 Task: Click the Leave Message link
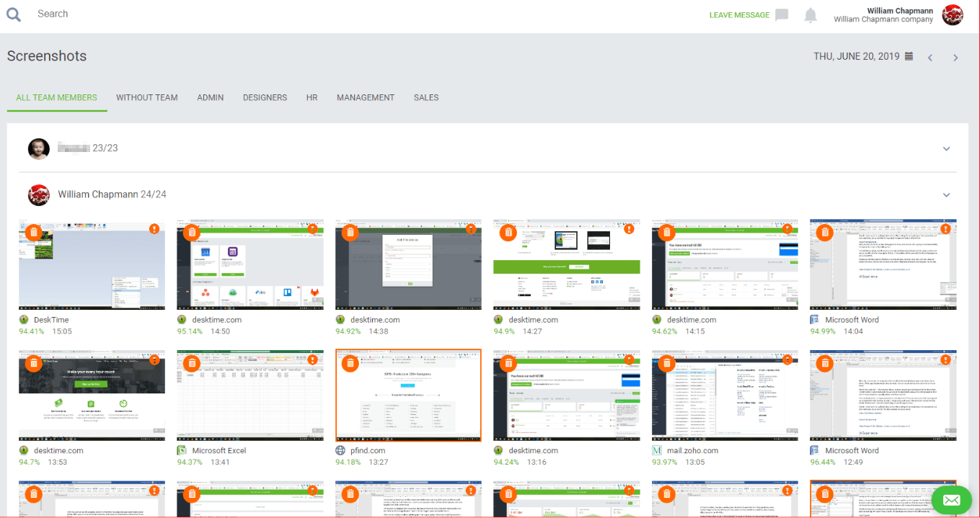click(x=739, y=15)
